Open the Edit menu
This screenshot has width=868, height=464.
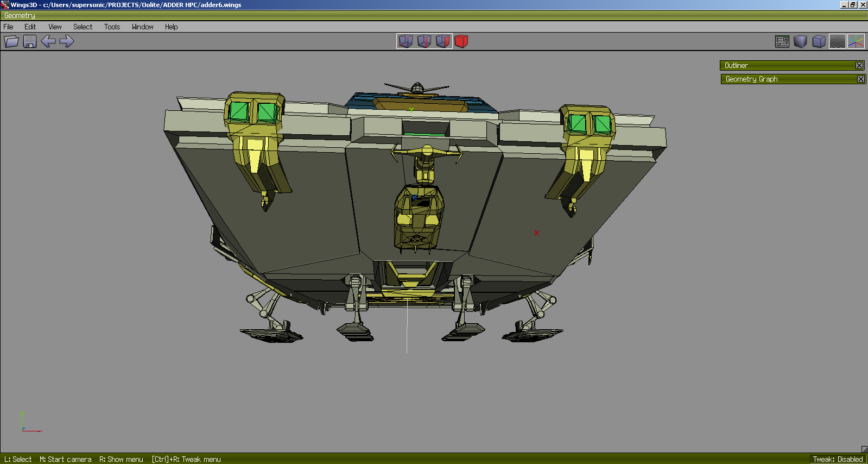tap(30, 27)
